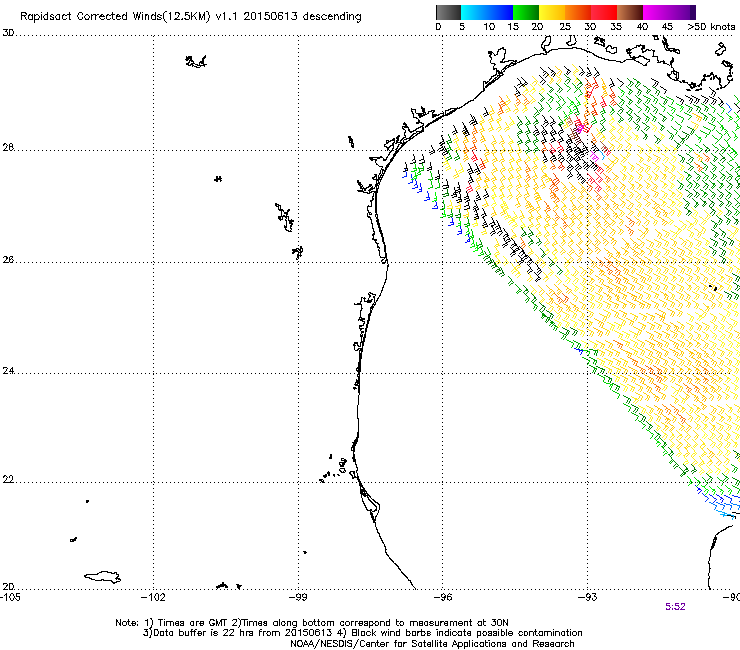Click the purple '5:52' swath time stamp
740x650 pixels.
coord(675,607)
